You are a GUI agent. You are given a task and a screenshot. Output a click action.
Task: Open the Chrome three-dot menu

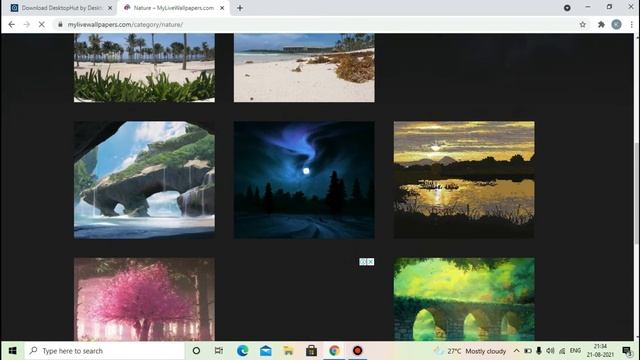[631, 24]
